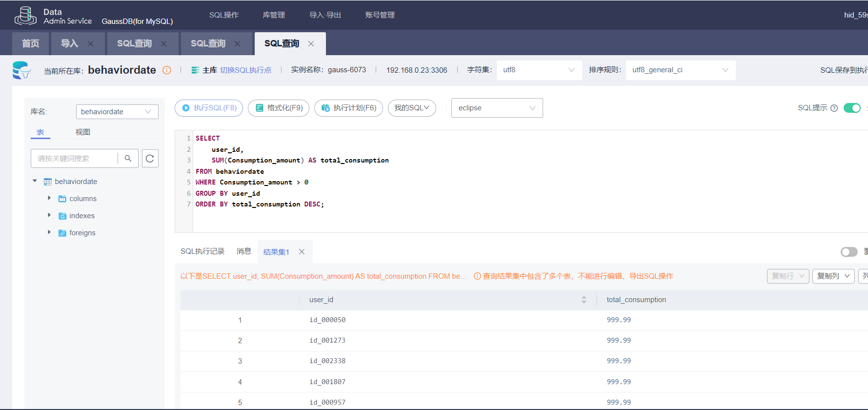Viewport: 868px width, 410px height.
Task: Click the behaviordate table icon in tree
Action: (x=48, y=182)
